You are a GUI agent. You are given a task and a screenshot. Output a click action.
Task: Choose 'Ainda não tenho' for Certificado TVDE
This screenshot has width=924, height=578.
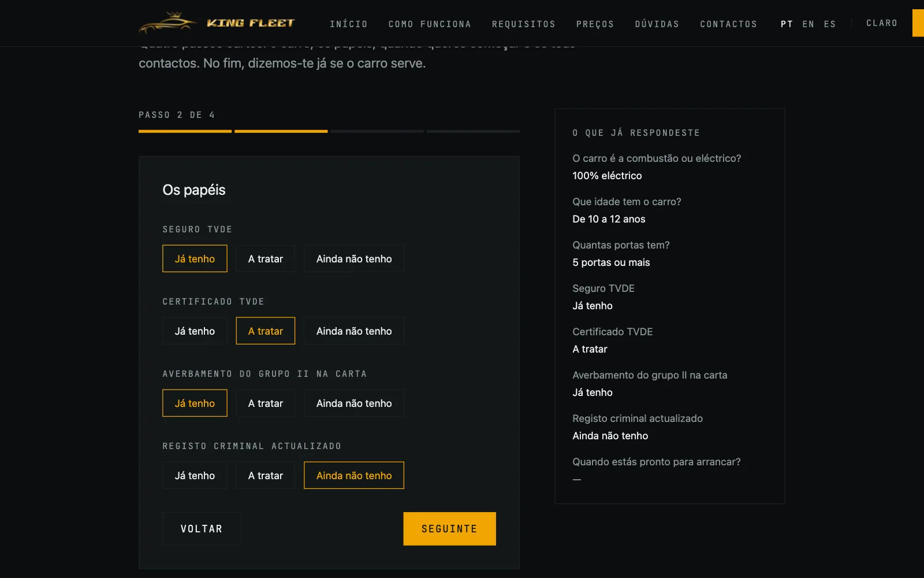point(354,331)
